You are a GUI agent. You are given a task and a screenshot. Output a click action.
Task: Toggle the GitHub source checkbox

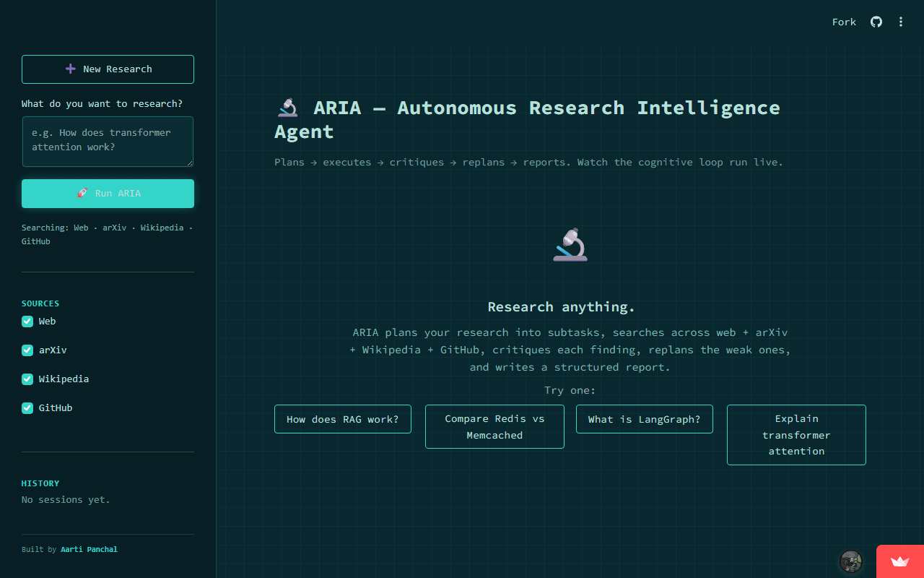click(x=27, y=408)
